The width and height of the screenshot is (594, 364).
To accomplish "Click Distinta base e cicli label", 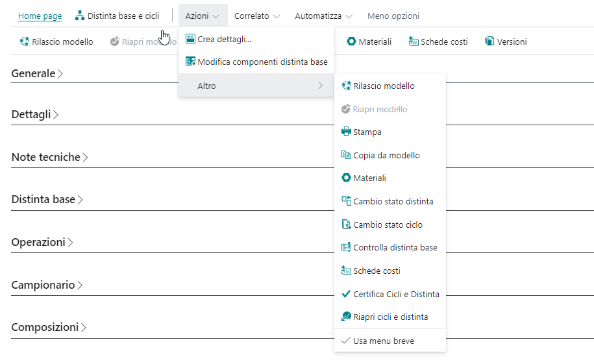I will click(123, 16).
